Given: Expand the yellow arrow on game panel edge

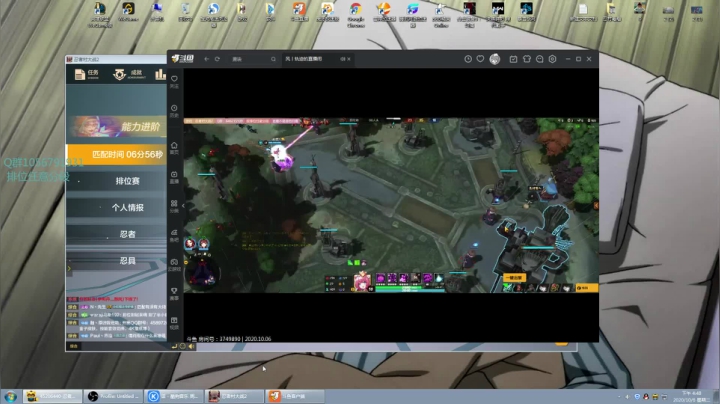Looking at the screenshot, I should [69, 268].
